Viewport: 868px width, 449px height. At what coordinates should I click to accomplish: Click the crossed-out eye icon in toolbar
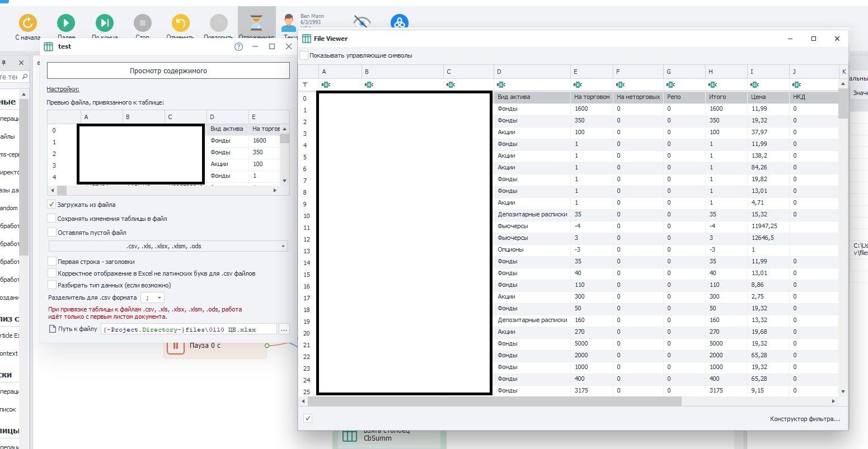[x=362, y=22]
